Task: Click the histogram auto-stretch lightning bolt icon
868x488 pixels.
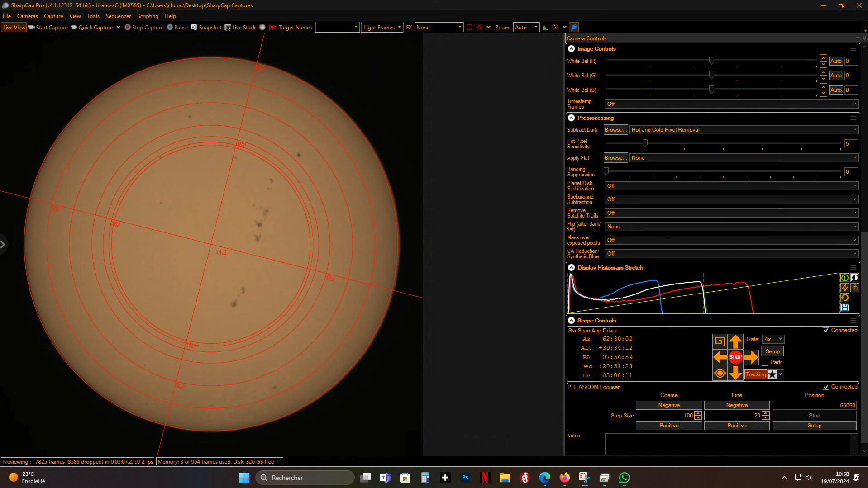Action: (x=844, y=288)
